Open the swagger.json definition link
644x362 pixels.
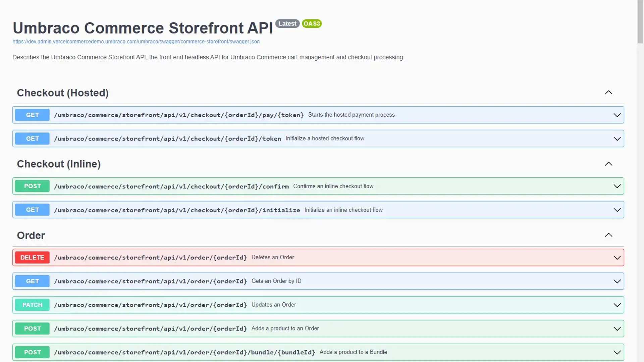[x=136, y=42]
